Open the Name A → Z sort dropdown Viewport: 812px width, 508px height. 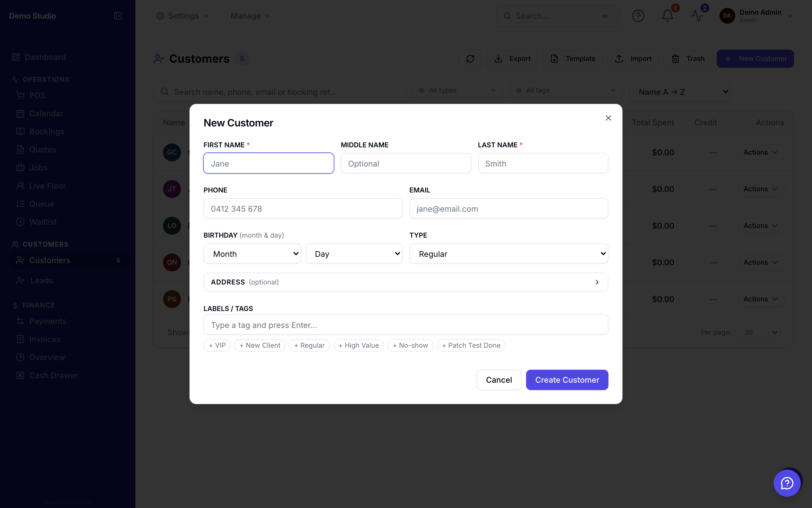tap(680, 92)
